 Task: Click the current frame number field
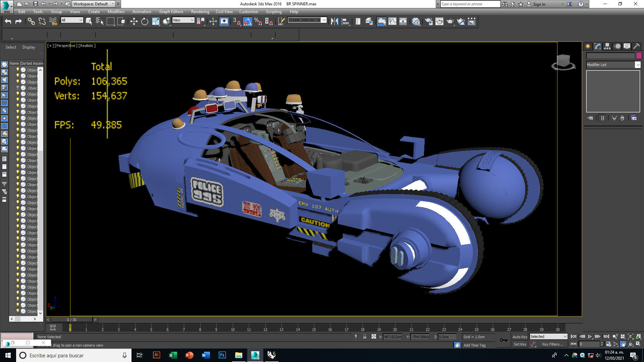pos(589,344)
